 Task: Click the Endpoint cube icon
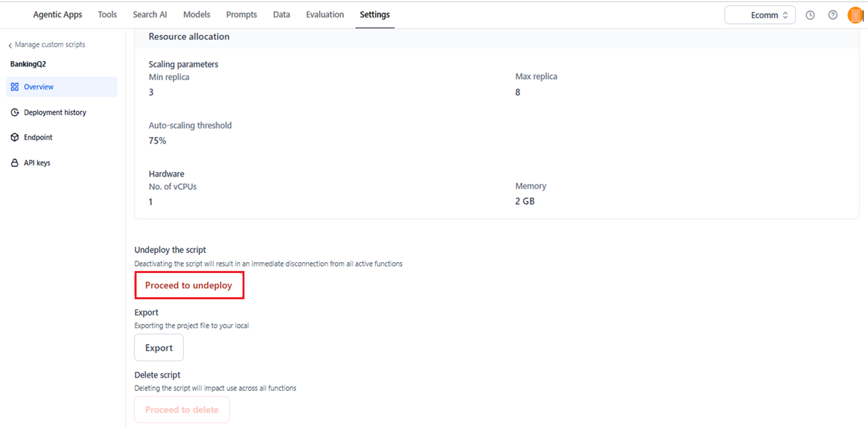pos(15,137)
